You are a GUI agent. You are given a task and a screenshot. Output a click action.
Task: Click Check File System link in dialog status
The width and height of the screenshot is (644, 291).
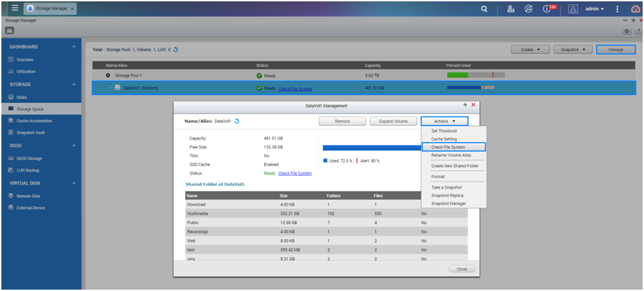pos(295,174)
